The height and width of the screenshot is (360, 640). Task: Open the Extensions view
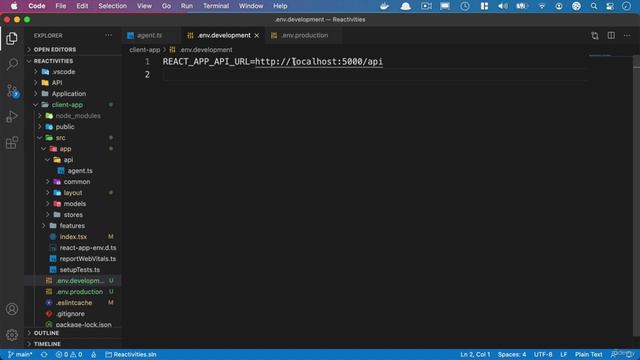coord(12,143)
